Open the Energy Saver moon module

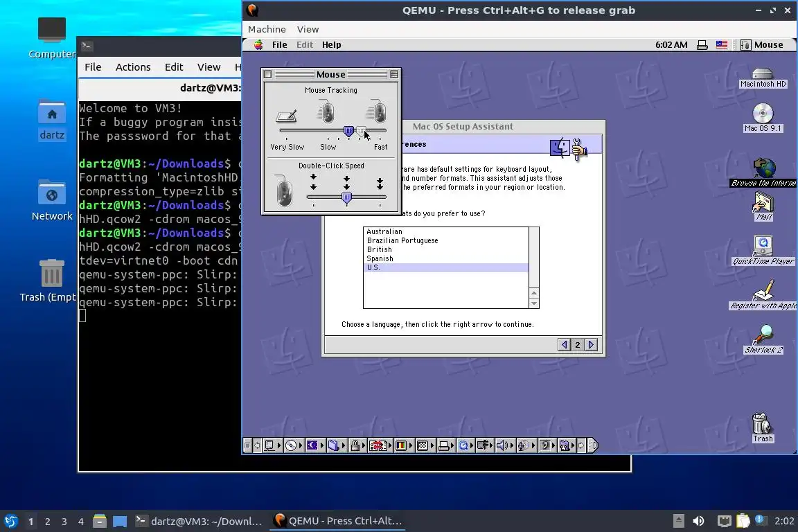(x=314, y=446)
